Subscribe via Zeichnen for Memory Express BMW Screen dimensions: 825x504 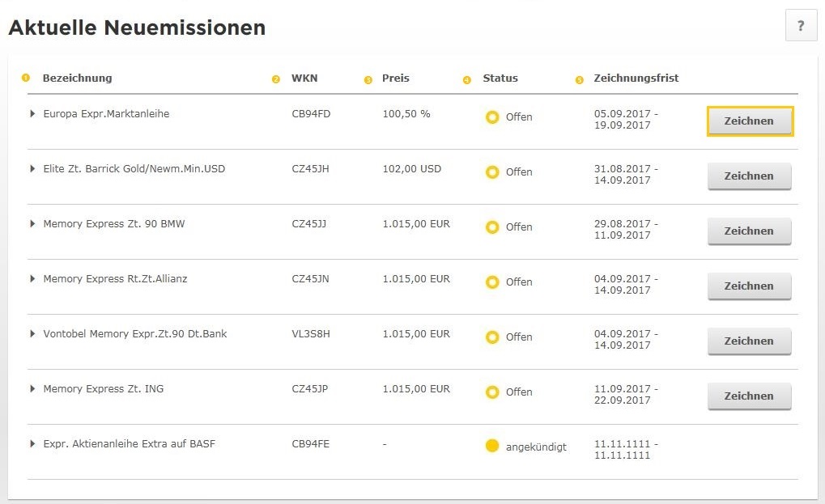(x=749, y=231)
